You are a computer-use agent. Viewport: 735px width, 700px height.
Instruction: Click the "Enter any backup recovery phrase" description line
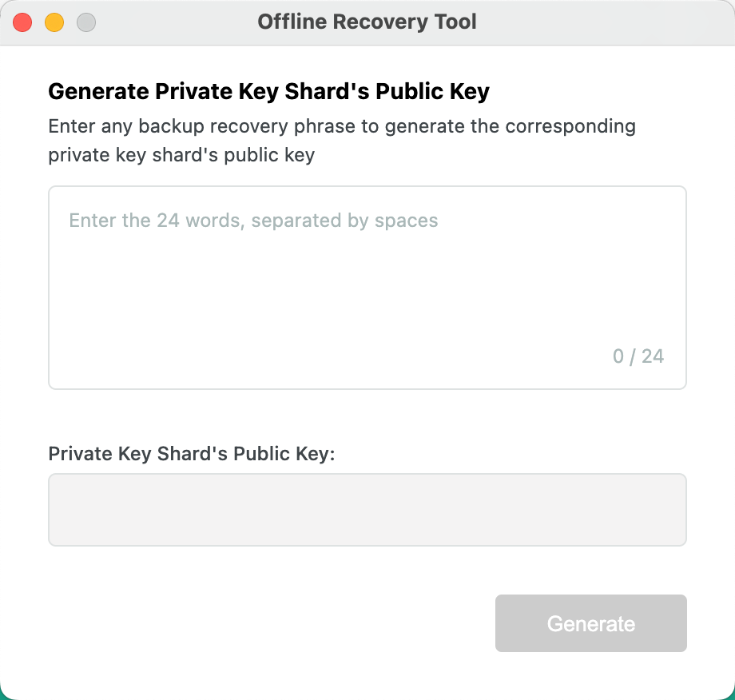(x=342, y=127)
